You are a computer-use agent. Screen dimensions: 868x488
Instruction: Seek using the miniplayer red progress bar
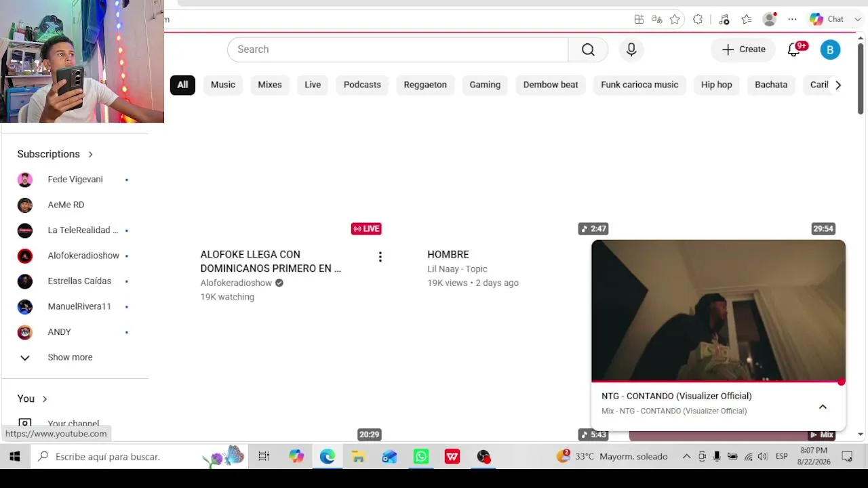(x=718, y=382)
